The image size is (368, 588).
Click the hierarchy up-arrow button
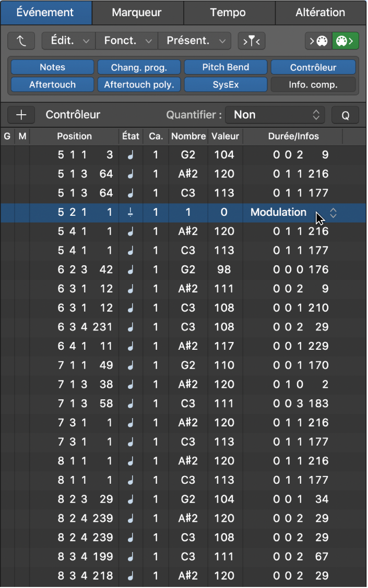tap(21, 41)
